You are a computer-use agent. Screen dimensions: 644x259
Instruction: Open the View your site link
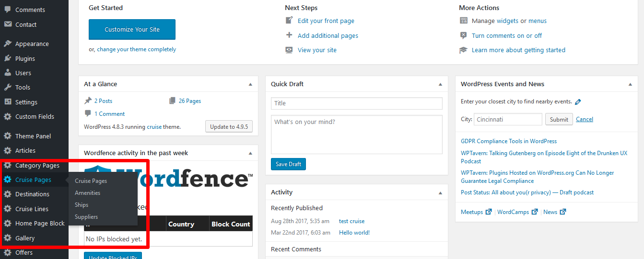(x=317, y=50)
